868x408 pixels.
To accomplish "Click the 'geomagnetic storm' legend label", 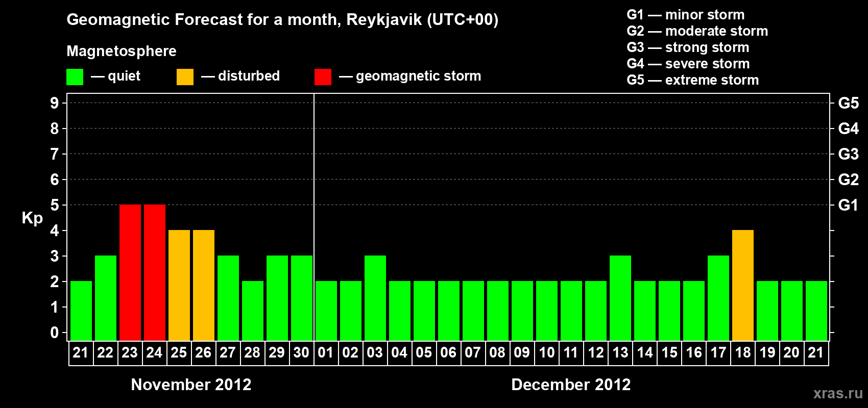I will 419,76.
